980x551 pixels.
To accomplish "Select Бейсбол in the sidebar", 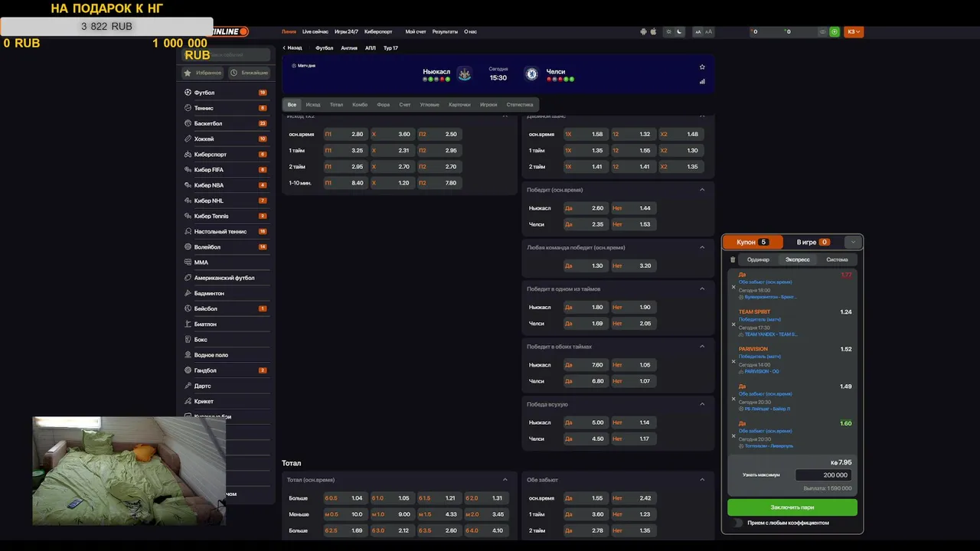I will (x=226, y=308).
